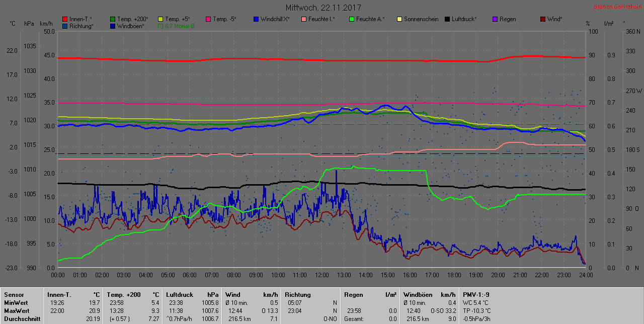This screenshot has height=324, width=644.
Task: Click the PMV-1:-9 header
Action: [x=477, y=295]
